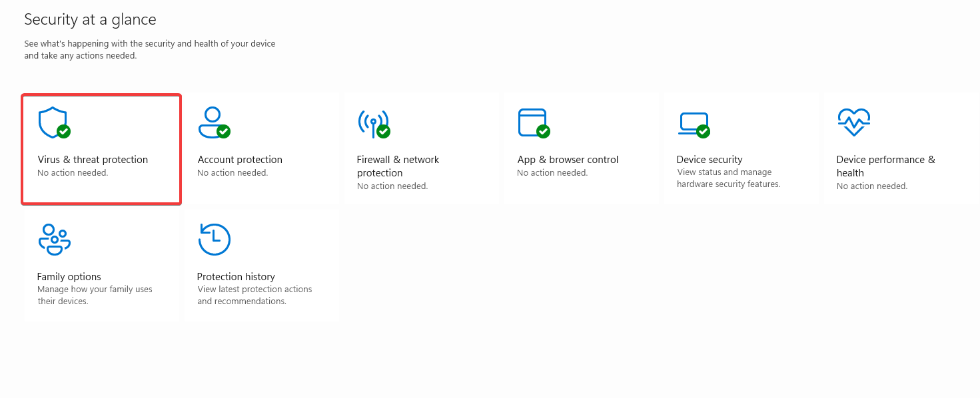Click the Protection history clock icon

pyautogui.click(x=214, y=240)
